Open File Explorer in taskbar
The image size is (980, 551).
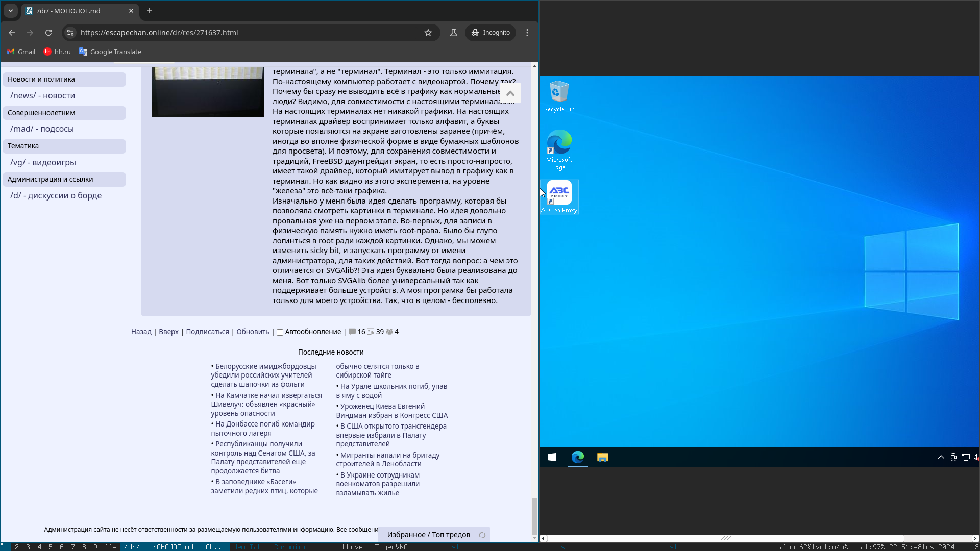[602, 458]
